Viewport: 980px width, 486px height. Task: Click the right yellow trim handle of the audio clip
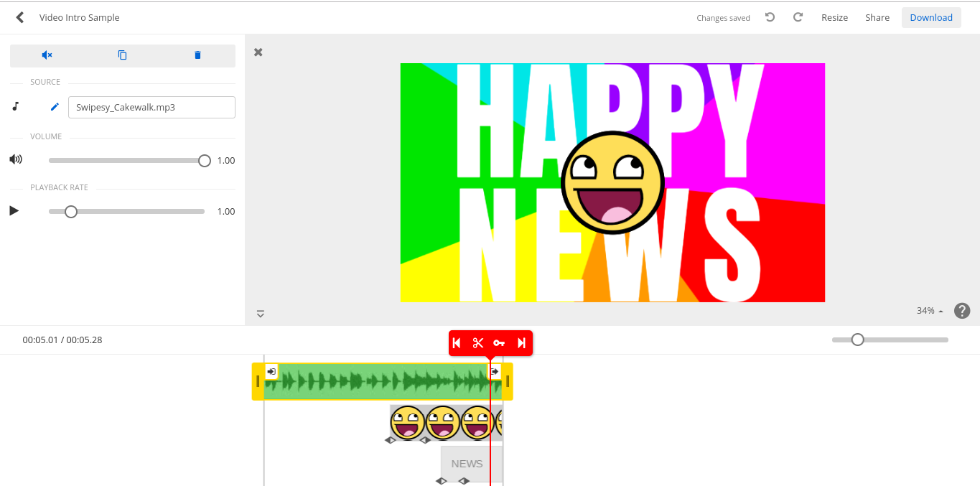click(x=508, y=381)
